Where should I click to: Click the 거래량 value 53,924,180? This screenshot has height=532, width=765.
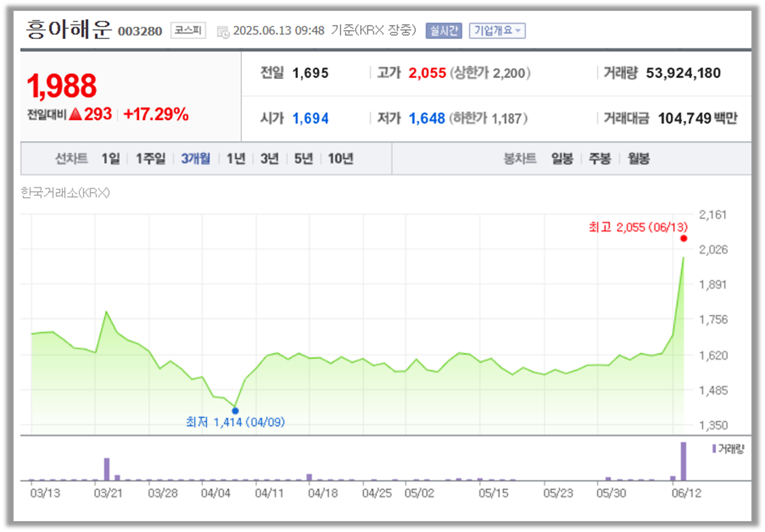pos(683,73)
